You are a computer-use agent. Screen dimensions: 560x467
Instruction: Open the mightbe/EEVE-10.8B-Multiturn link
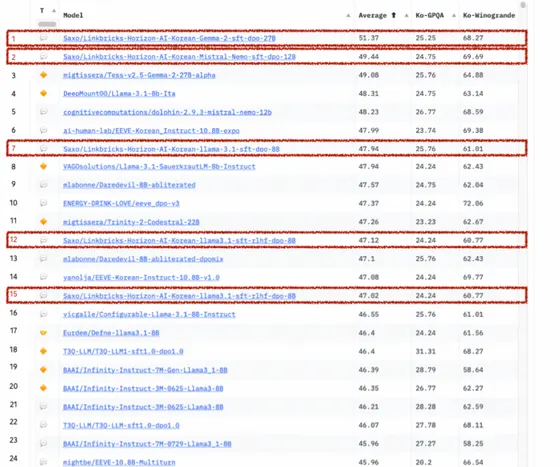pos(119,462)
